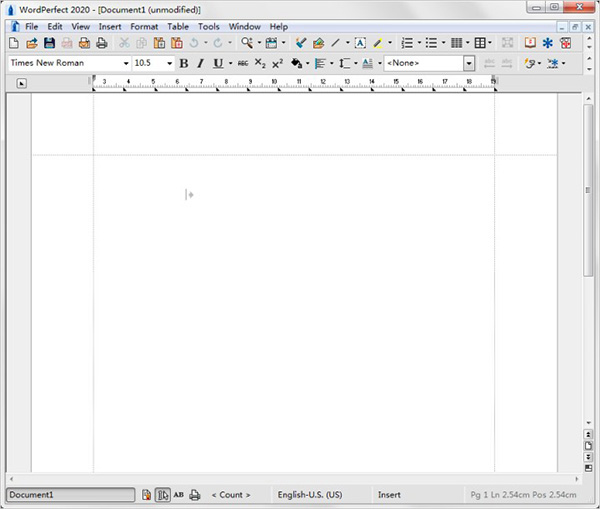The width and height of the screenshot is (600, 509).
Task: Click the Line Spacing icon
Action: point(344,63)
